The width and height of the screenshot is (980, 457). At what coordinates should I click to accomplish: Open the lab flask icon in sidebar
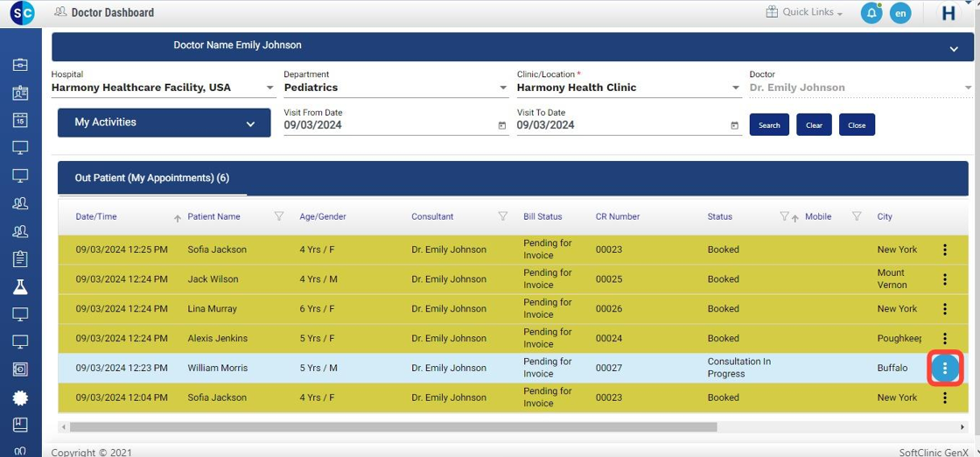(20, 286)
